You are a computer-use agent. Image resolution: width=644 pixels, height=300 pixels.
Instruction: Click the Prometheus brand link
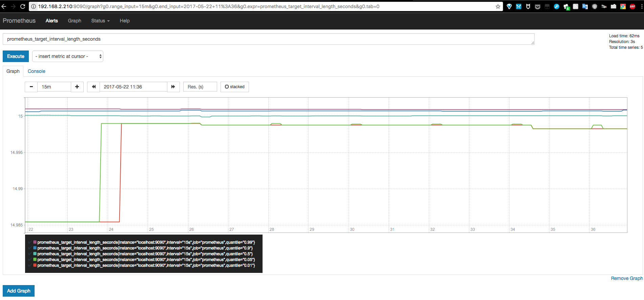pos(19,21)
